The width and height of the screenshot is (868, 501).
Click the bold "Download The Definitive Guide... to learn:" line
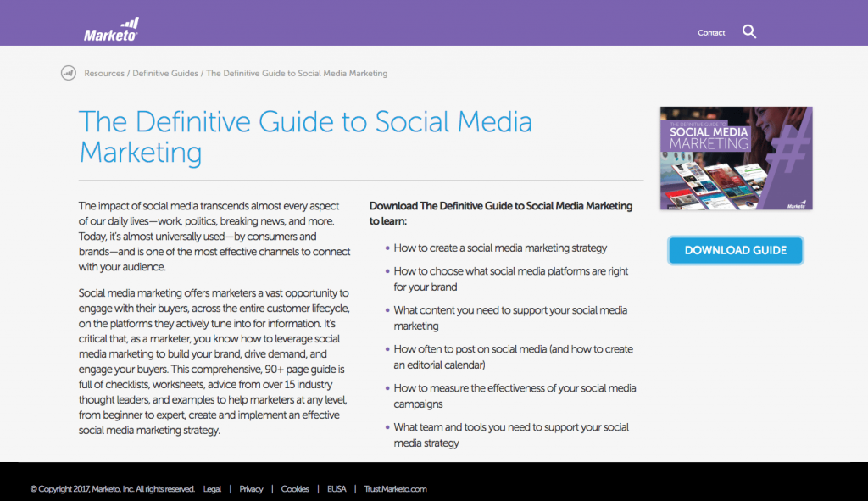tap(501, 213)
